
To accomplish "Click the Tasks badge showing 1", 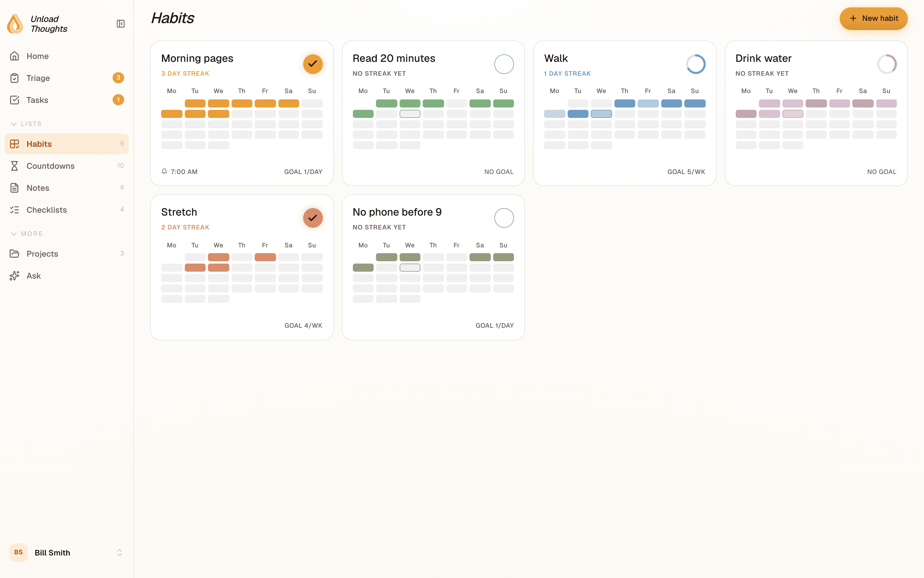I will [118, 100].
